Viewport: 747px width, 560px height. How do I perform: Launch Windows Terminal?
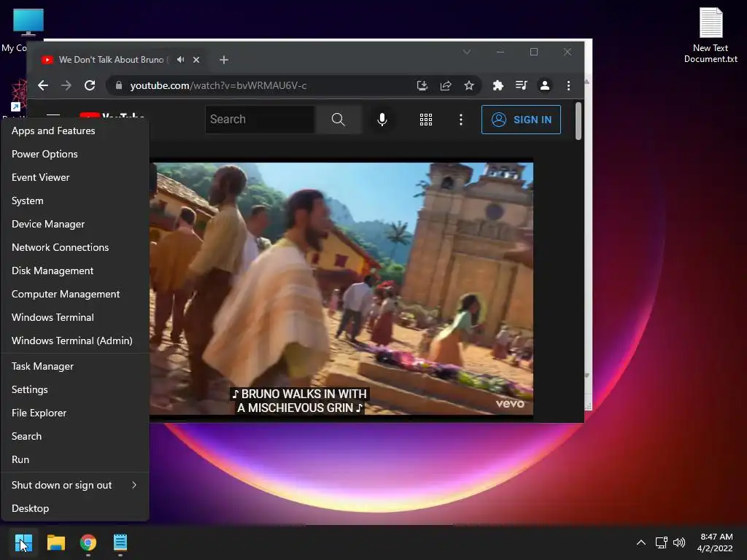[75, 317]
